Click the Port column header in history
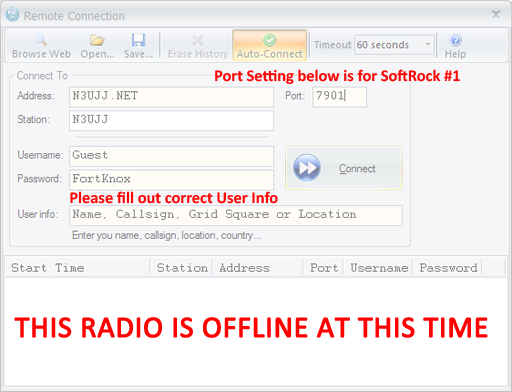The width and height of the screenshot is (512, 392). 323,268
